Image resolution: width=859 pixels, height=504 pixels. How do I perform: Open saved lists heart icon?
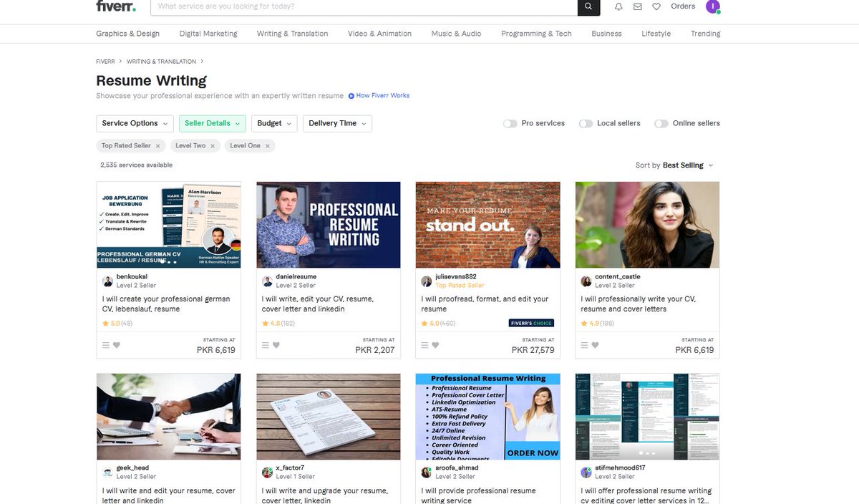[656, 6]
